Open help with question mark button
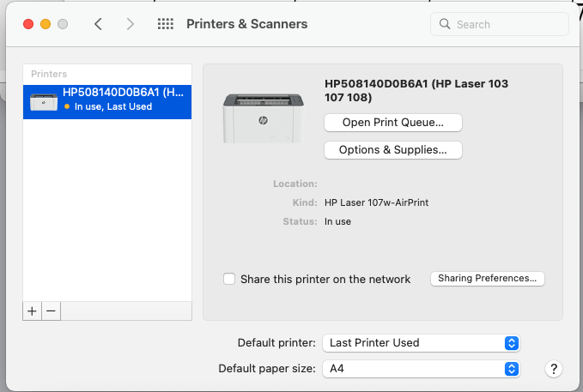Screen dimensions: 583x392 [554, 369]
